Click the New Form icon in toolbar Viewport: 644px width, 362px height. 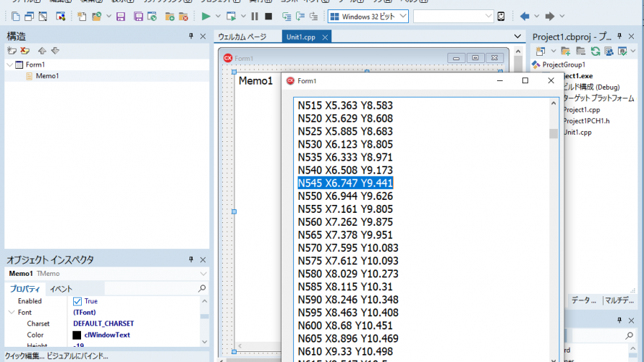click(x=60, y=17)
